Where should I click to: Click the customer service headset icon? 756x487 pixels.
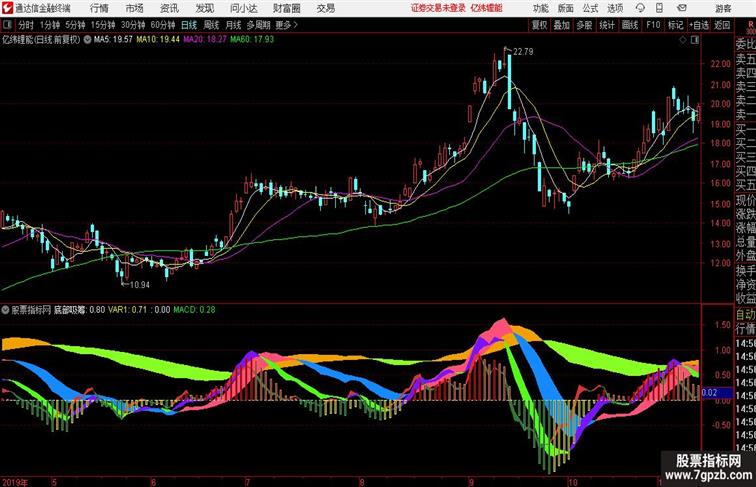[640, 8]
